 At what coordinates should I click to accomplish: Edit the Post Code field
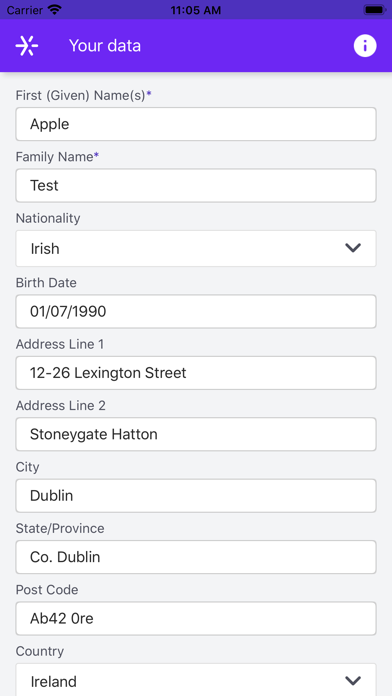196,618
